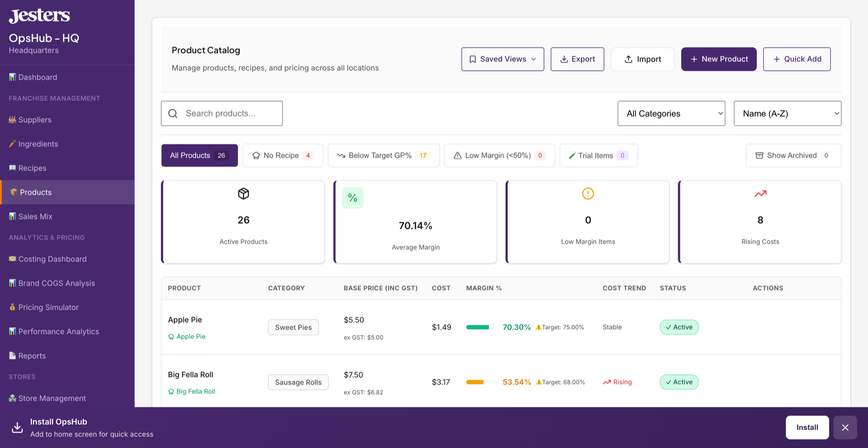The width and height of the screenshot is (868, 448).
Task: Open the Costing Dashboard
Action: pyautogui.click(x=52, y=259)
